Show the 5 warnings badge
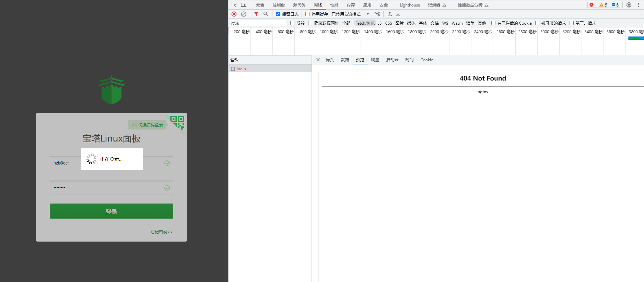 [x=603, y=5]
